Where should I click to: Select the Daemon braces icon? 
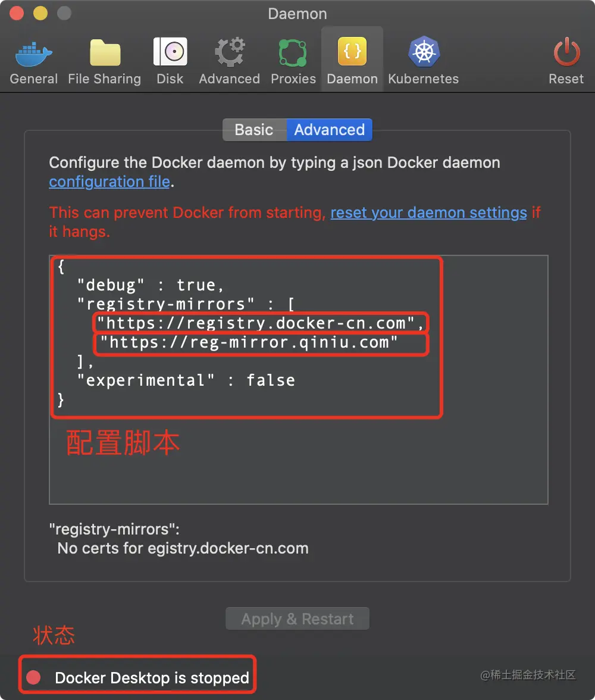(352, 51)
